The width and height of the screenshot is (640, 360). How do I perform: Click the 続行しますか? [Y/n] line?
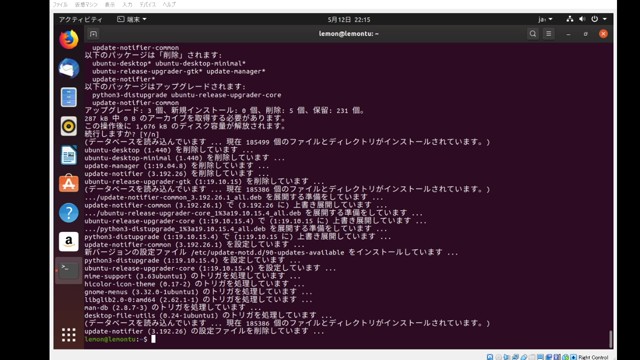tap(122, 134)
